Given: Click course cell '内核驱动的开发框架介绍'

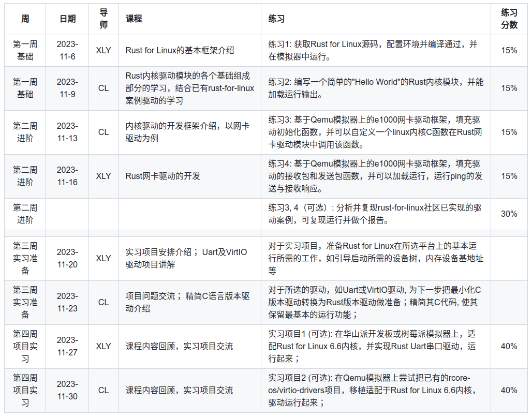Looking at the screenshot, I should pos(189,132).
